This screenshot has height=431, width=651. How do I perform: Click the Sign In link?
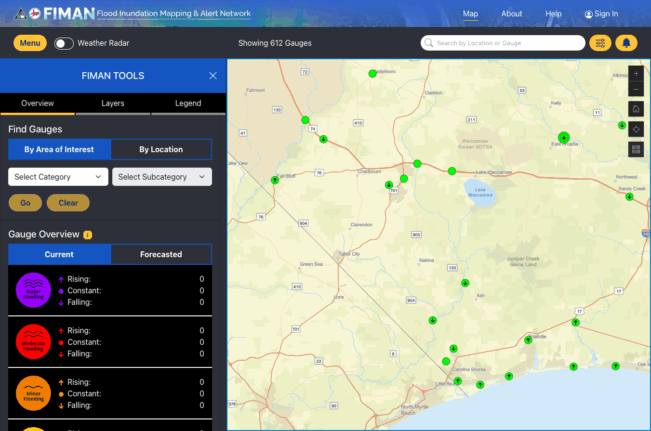tap(601, 14)
